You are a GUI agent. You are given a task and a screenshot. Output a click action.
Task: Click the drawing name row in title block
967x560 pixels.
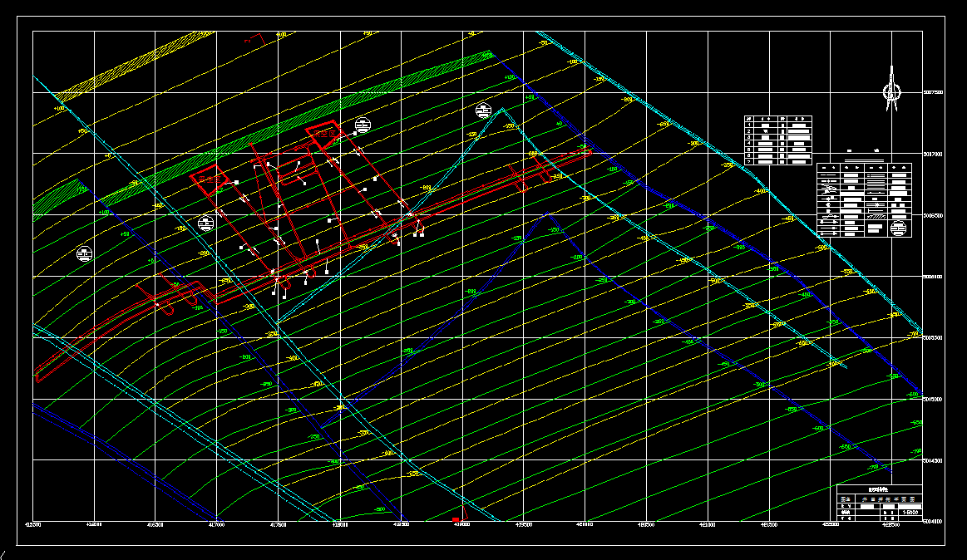880,499
